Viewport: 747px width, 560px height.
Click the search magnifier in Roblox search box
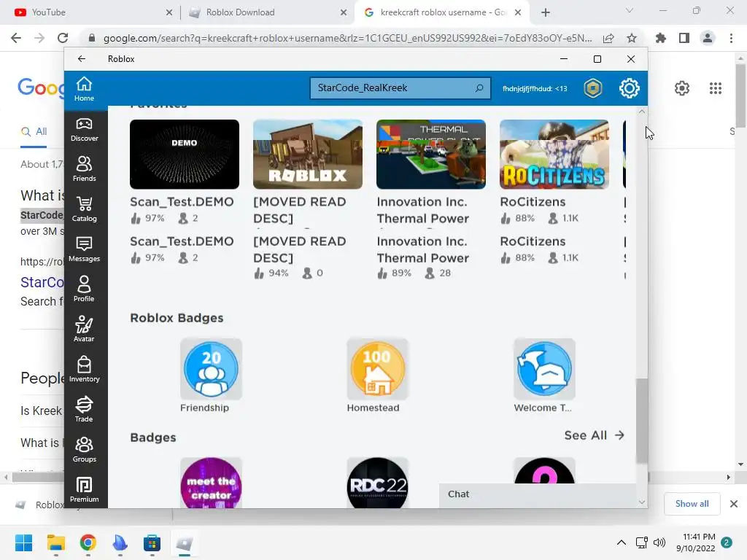pyautogui.click(x=479, y=88)
